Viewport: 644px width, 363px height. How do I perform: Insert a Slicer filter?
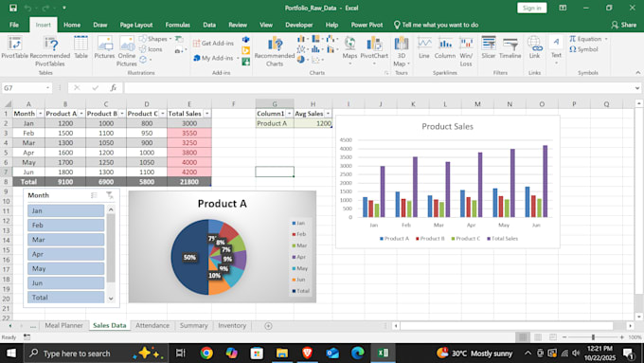(489, 47)
